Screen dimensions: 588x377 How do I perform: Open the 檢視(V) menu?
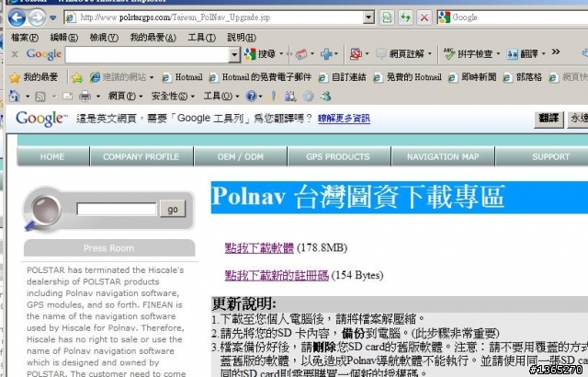[x=104, y=38]
